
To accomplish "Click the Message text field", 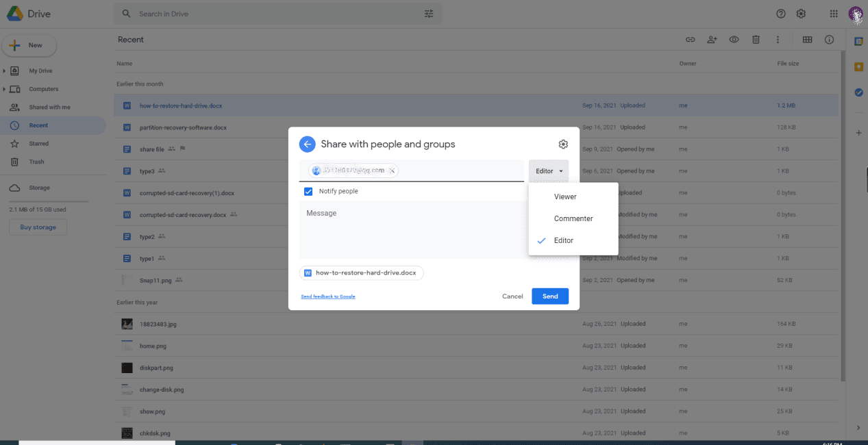I will coord(411,229).
